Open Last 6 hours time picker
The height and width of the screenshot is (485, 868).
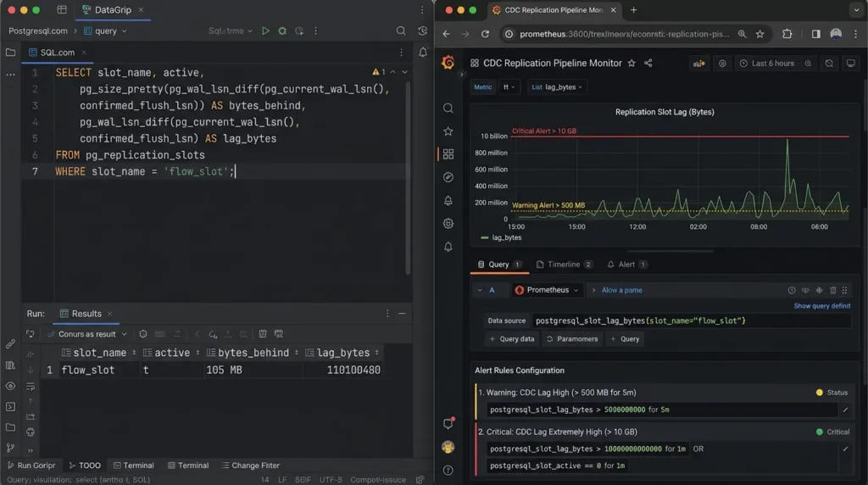pos(767,63)
